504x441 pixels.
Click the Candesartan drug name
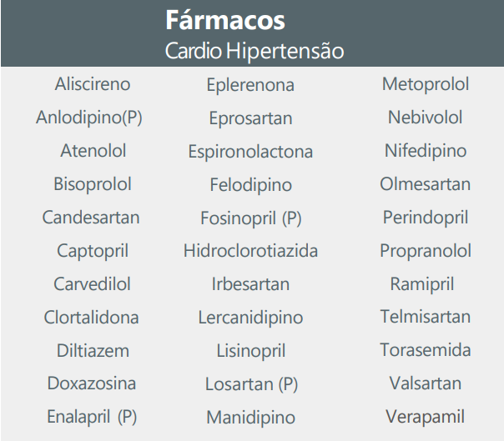tap(91, 218)
